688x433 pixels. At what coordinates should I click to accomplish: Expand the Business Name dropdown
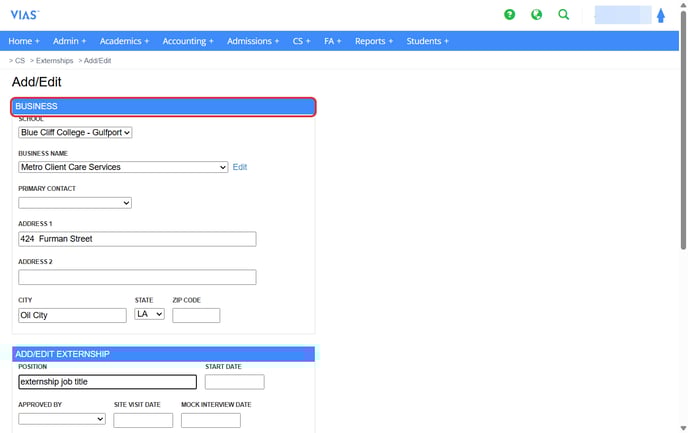(x=123, y=167)
